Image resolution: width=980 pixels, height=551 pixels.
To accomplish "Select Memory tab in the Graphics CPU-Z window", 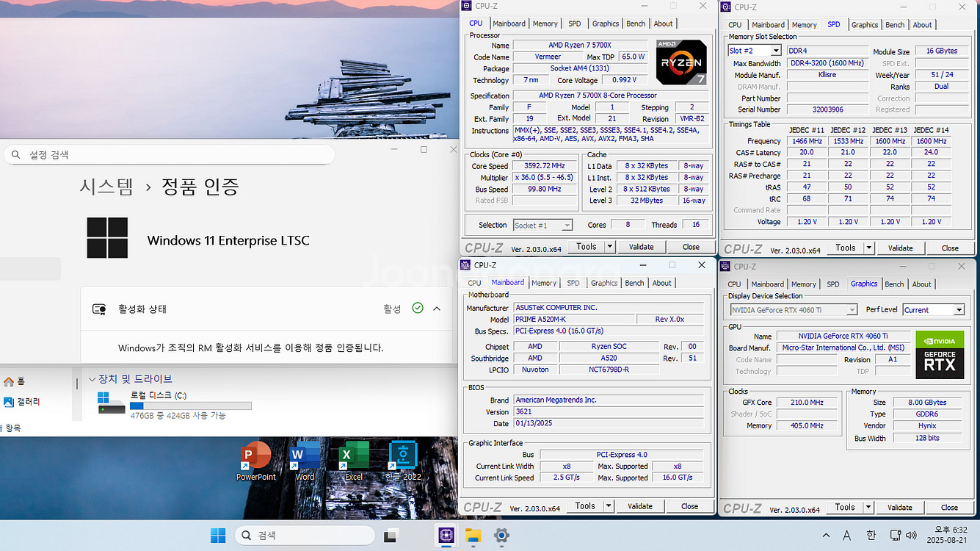I will [804, 284].
